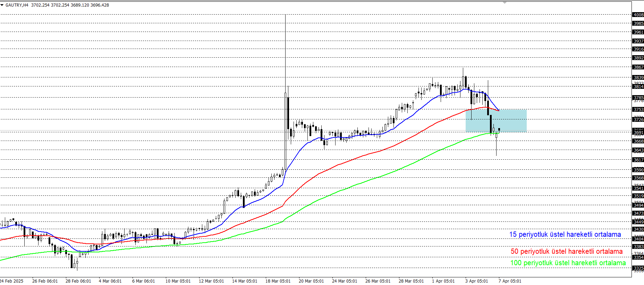The height and width of the screenshot is (285, 644).
Task: Click the 3985 price level label
Action: click(638, 23)
